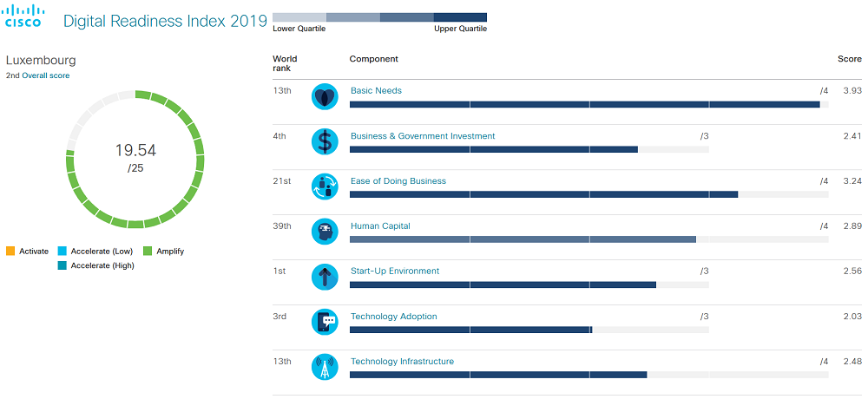The height and width of the screenshot is (399, 868).
Task: Click the Technology Adoption phone icon
Action: click(x=325, y=322)
